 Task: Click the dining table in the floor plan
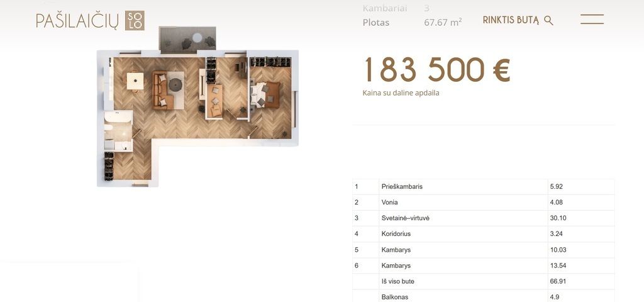coord(135,81)
